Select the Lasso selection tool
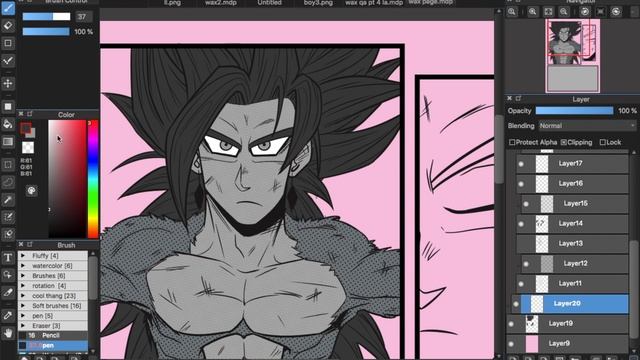This screenshot has height=360, width=640. click(8, 182)
